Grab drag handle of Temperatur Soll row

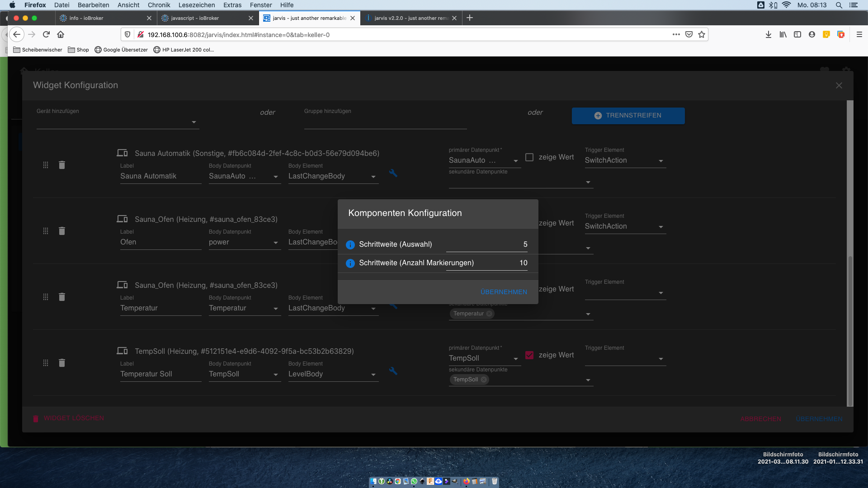[x=46, y=363]
